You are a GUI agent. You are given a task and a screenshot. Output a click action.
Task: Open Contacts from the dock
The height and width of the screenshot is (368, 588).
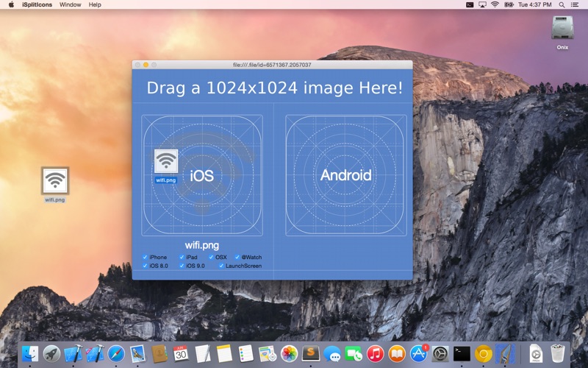click(159, 354)
